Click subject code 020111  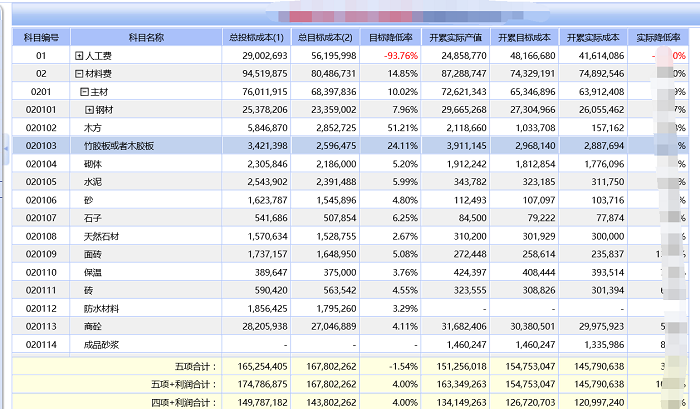41,290
